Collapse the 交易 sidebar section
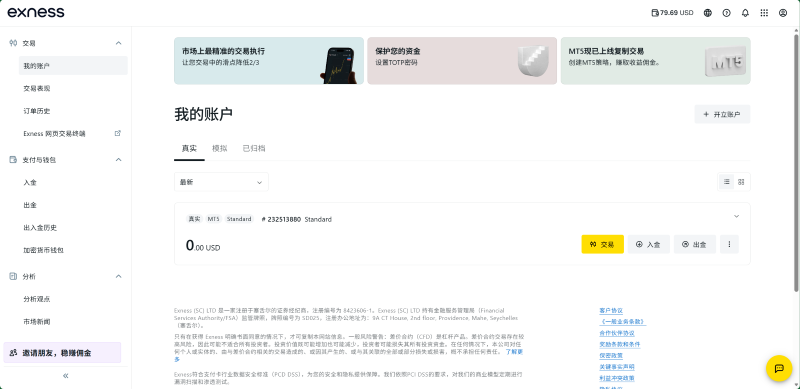800x389 pixels. coord(118,43)
